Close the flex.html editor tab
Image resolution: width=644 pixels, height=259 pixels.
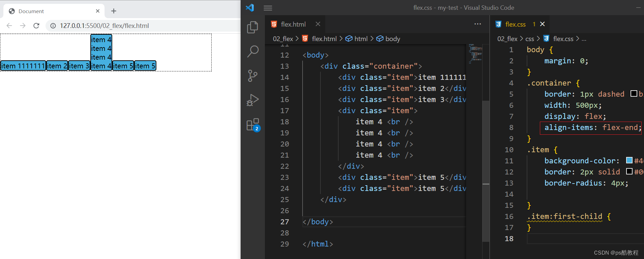[318, 24]
